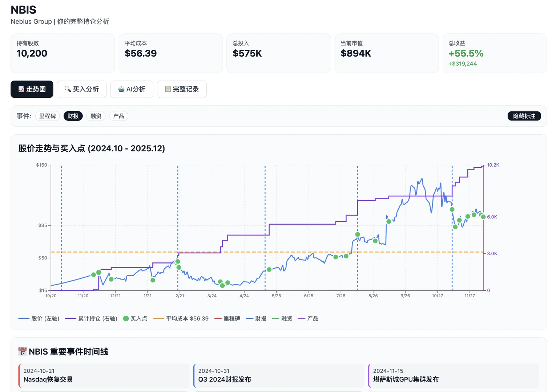Image resolution: width=556 pixels, height=392 pixels.
Task: Click the blue 财报 legend marker
Action: click(250, 319)
